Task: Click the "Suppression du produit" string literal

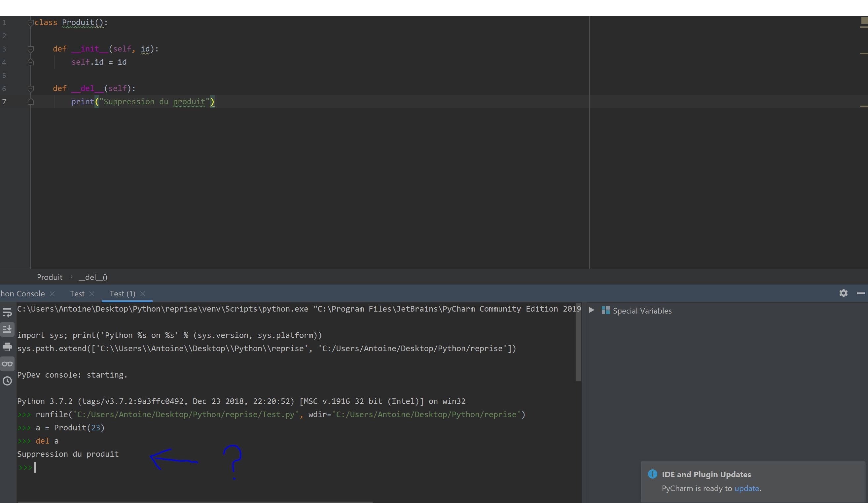Action: click(x=154, y=102)
